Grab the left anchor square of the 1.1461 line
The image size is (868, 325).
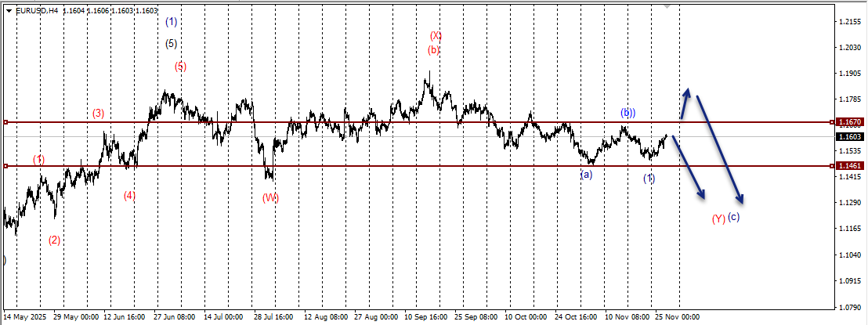[x=5, y=165]
